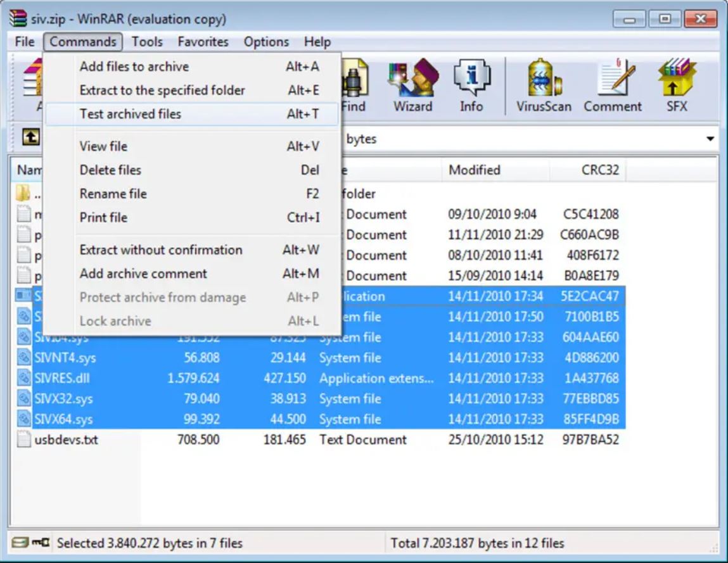Choose Delete files command

[x=192, y=170]
